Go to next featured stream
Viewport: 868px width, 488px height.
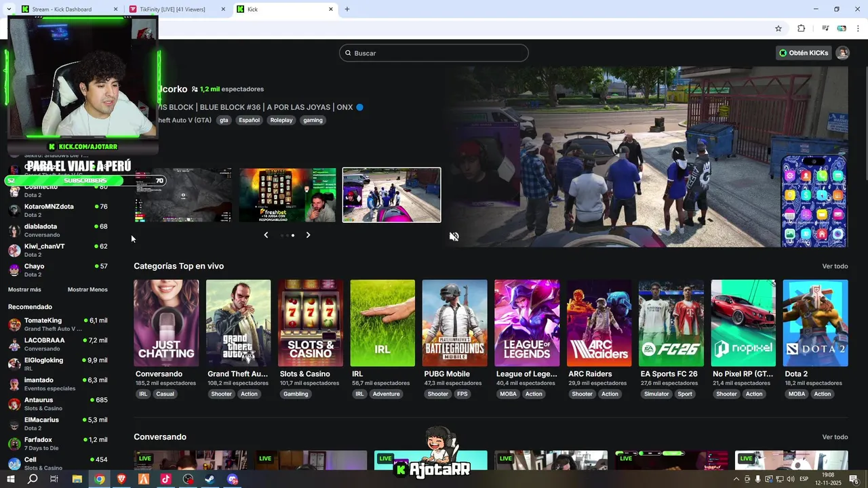308,235
